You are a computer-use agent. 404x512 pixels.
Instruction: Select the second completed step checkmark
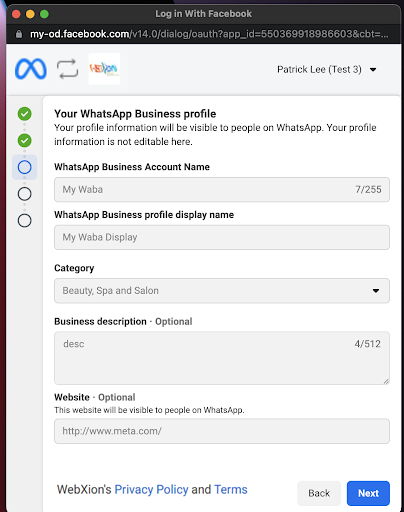pos(25,140)
